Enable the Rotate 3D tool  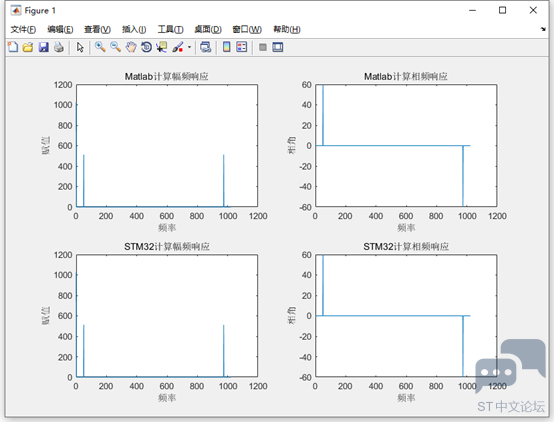point(146,47)
